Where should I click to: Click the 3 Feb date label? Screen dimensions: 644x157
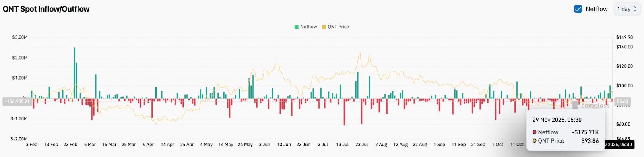click(32, 145)
